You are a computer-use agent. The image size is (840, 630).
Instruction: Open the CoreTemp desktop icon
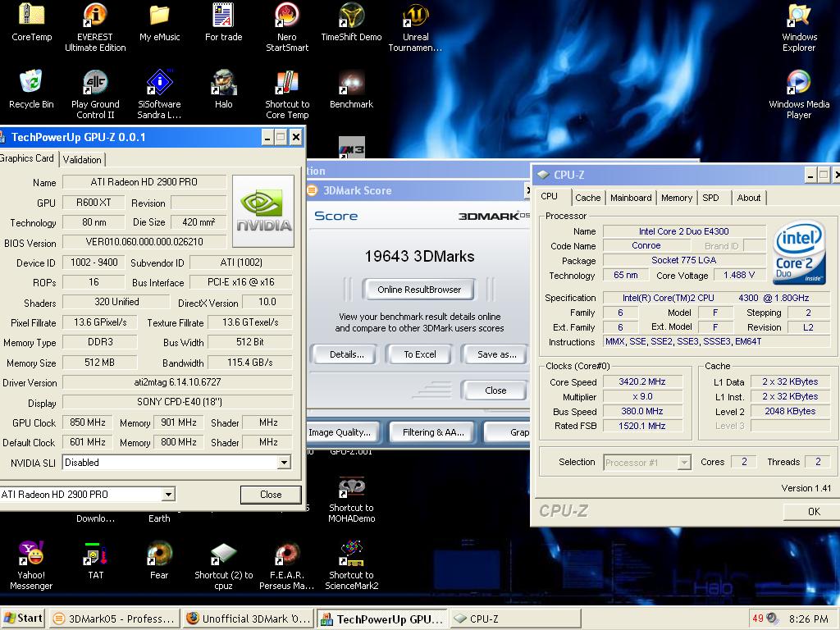pyautogui.click(x=32, y=21)
